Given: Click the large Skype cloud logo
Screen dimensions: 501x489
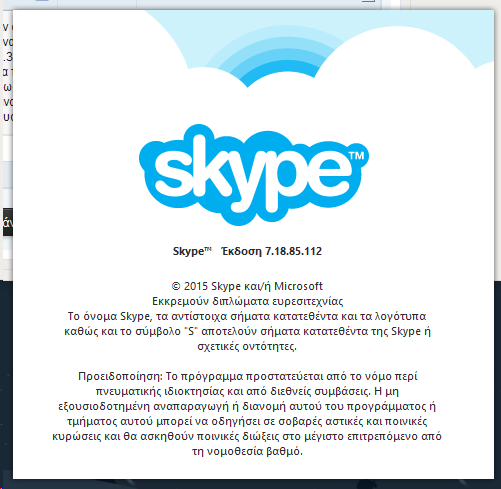Looking at the screenshot, I should [254, 175].
